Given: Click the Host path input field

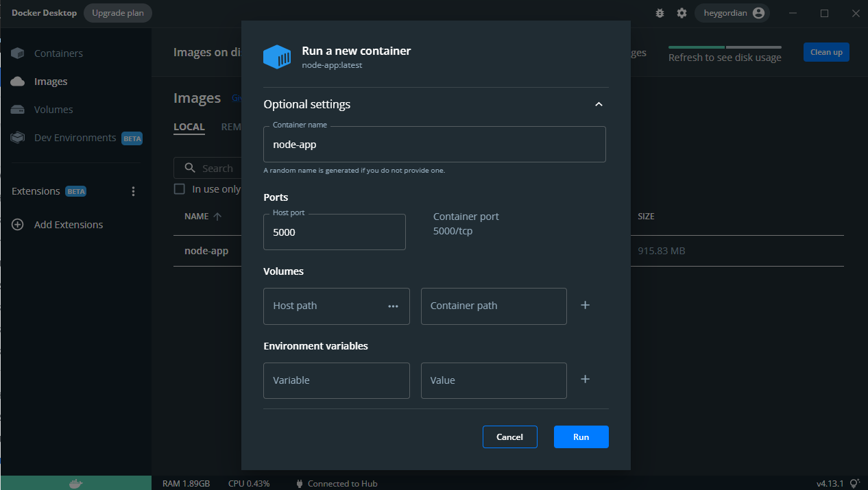Looking at the screenshot, I should (337, 306).
